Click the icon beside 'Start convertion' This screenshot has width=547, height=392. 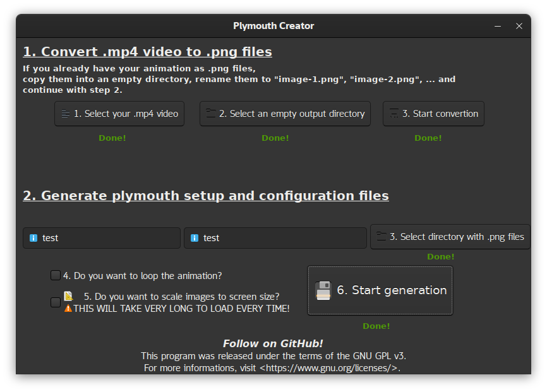394,114
